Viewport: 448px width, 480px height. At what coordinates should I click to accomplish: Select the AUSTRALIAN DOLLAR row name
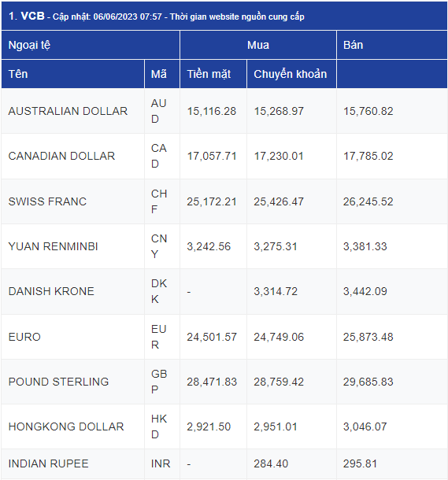[x=68, y=111]
